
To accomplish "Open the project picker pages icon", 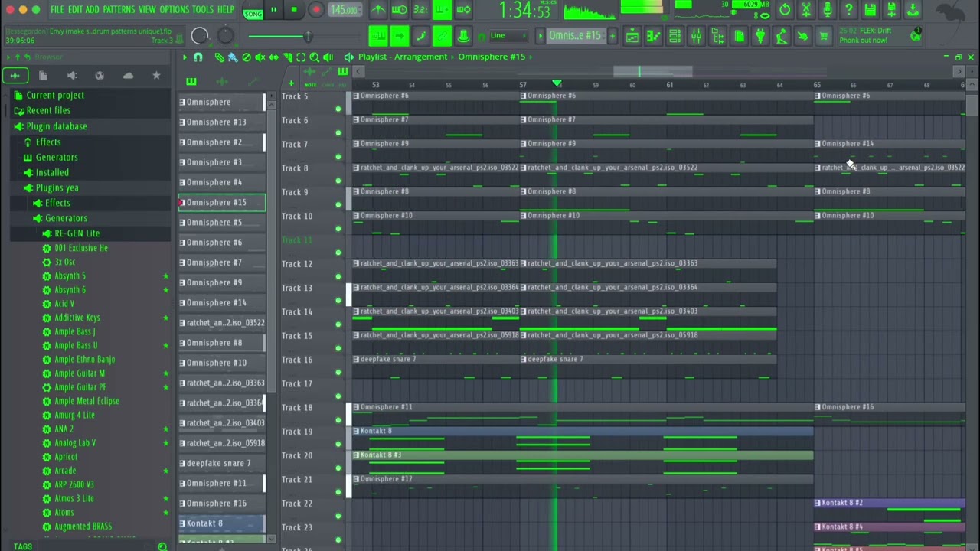I will [739, 36].
